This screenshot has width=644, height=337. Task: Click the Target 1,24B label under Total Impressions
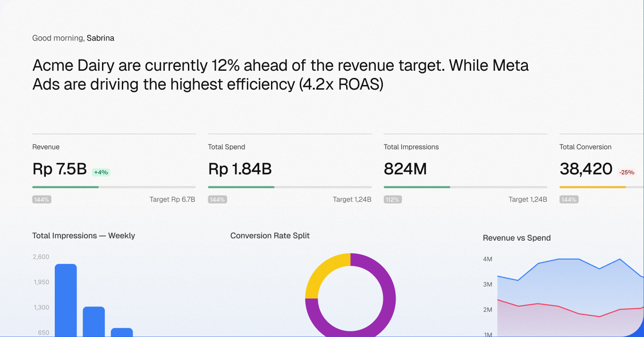(x=528, y=200)
